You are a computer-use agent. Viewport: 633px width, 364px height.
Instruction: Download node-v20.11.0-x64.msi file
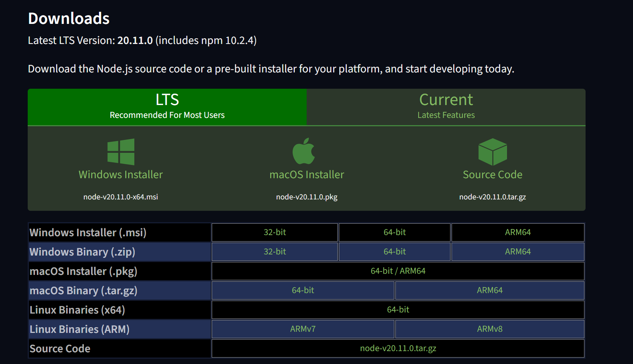(121, 197)
